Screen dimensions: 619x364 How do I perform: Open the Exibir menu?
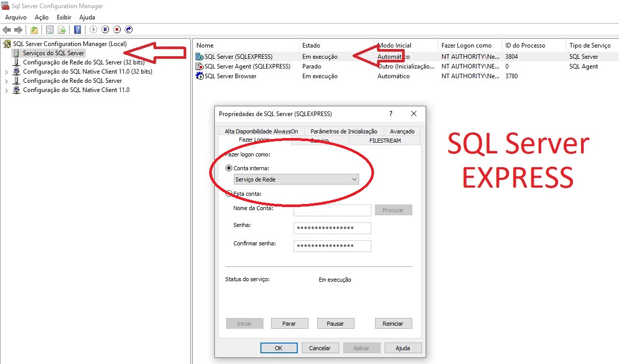[64, 17]
